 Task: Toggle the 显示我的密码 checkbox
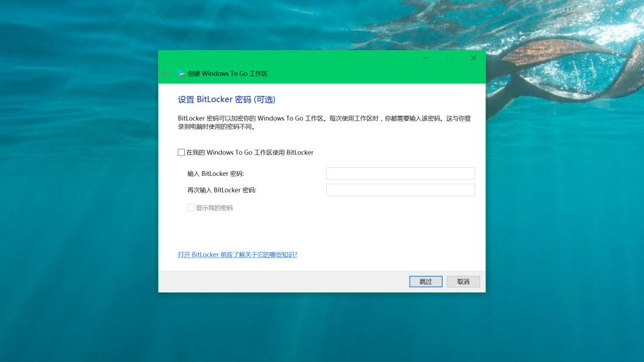click(191, 208)
